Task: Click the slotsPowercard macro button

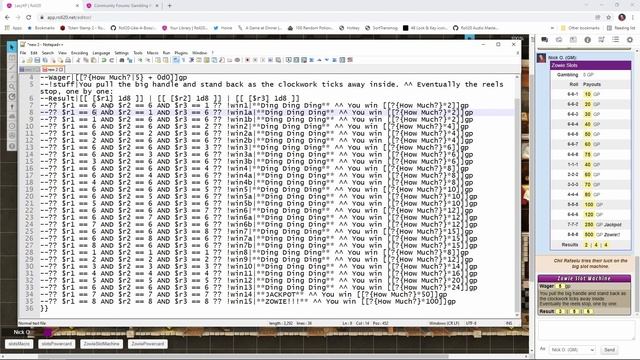Action: click(57, 344)
